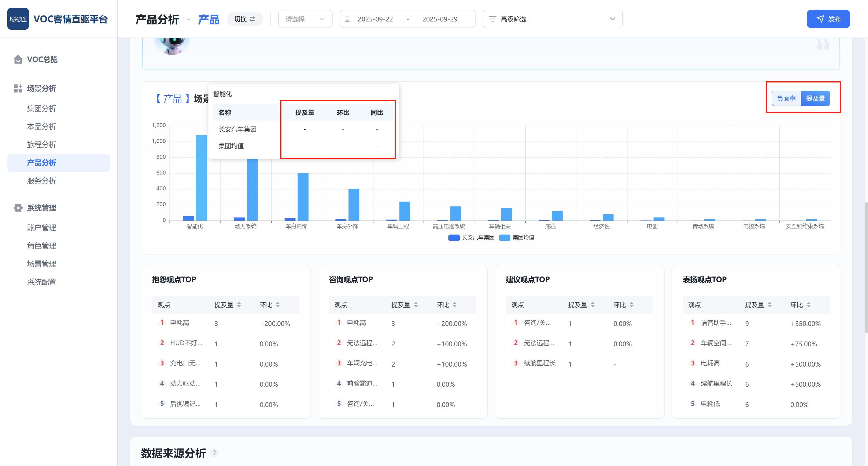868x466 pixels.
Task: Switch chart to 负面率 view
Action: 786,98
